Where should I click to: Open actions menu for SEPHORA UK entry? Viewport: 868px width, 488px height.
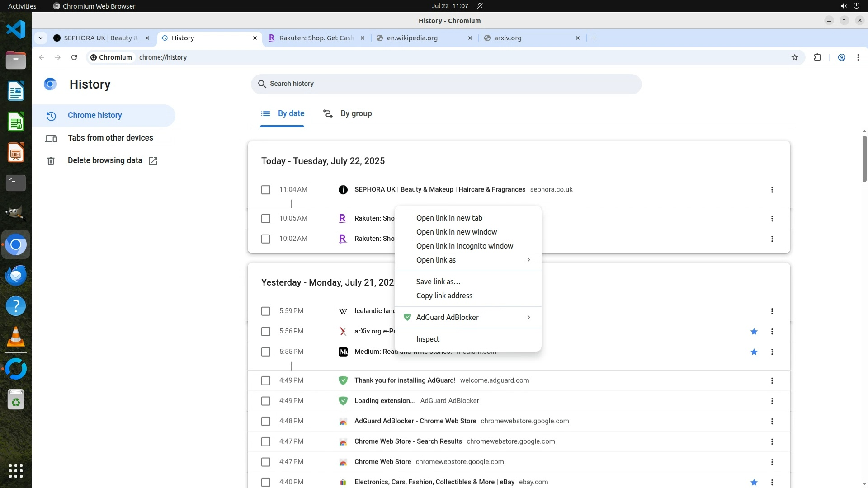click(772, 190)
